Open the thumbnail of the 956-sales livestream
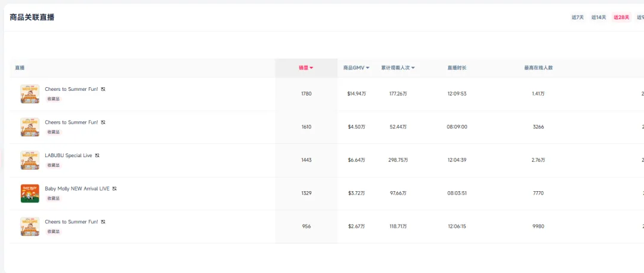 click(x=30, y=226)
